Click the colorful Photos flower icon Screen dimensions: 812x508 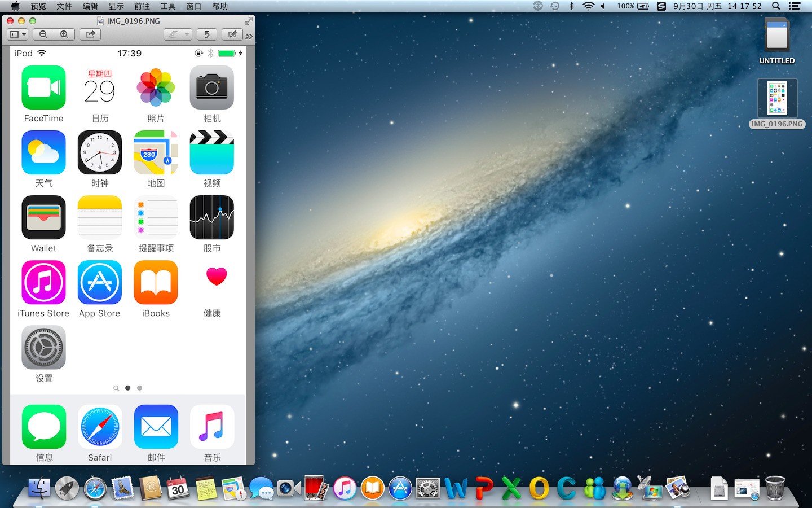[156, 87]
